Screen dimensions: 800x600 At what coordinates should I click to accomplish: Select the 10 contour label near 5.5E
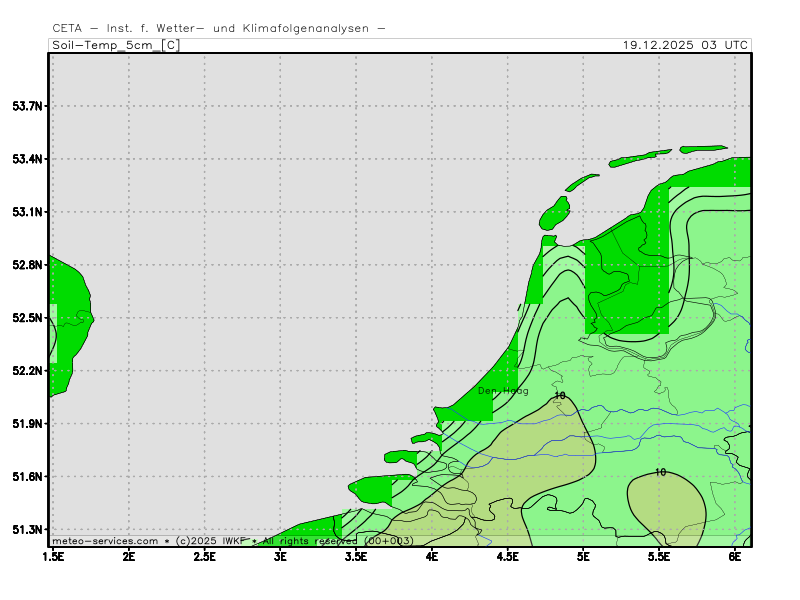(x=660, y=472)
